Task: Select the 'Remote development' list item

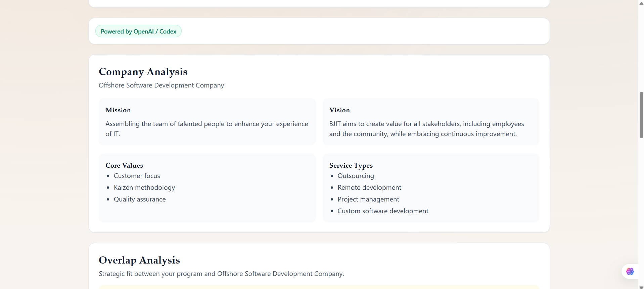Action: (x=369, y=188)
